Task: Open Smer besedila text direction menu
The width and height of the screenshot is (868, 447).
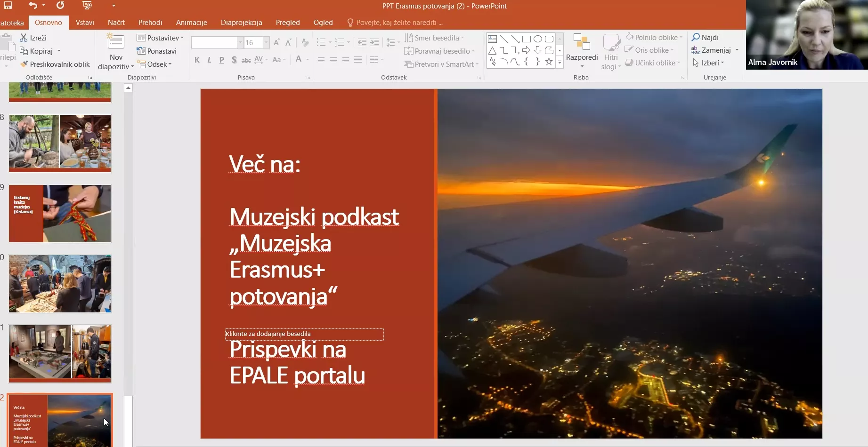Action: point(434,38)
